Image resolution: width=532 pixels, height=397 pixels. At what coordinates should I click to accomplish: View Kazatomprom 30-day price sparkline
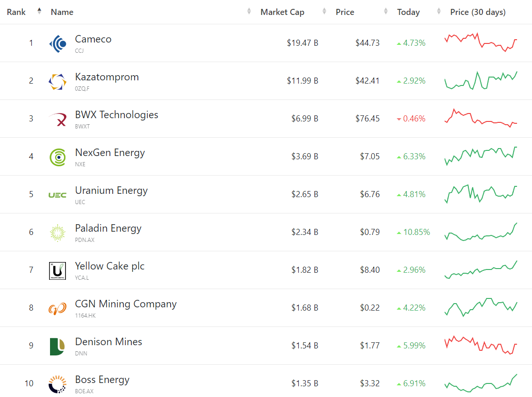tap(481, 80)
